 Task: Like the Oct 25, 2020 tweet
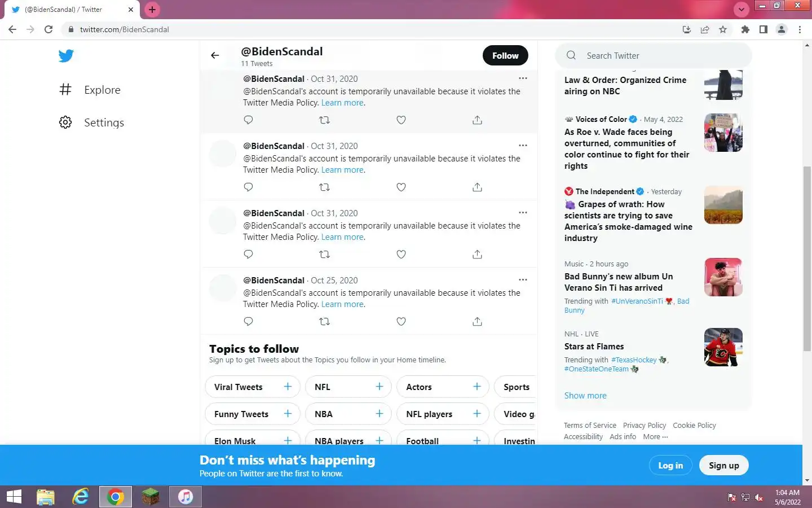pyautogui.click(x=401, y=321)
